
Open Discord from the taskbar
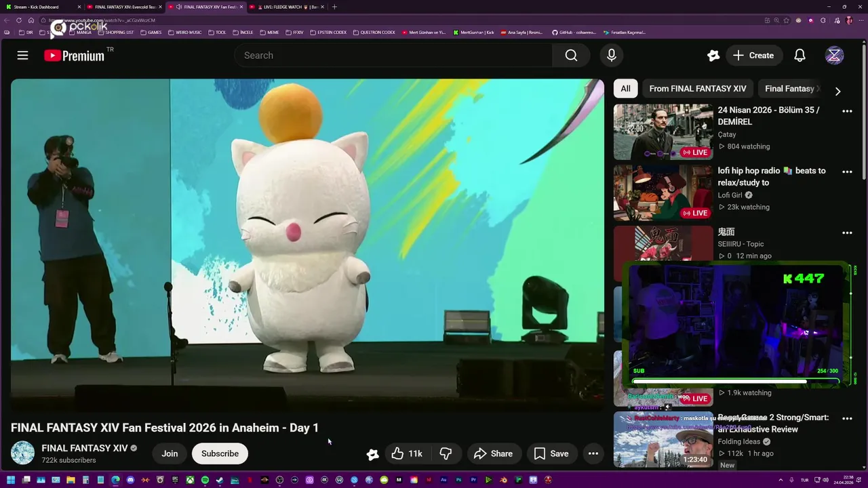click(x=130, y=481)
